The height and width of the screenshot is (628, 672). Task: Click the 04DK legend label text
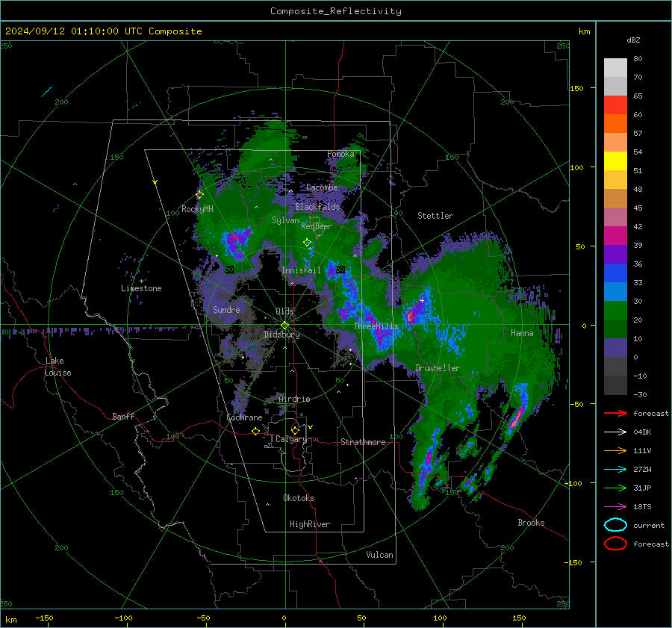(x=642, y=432)
